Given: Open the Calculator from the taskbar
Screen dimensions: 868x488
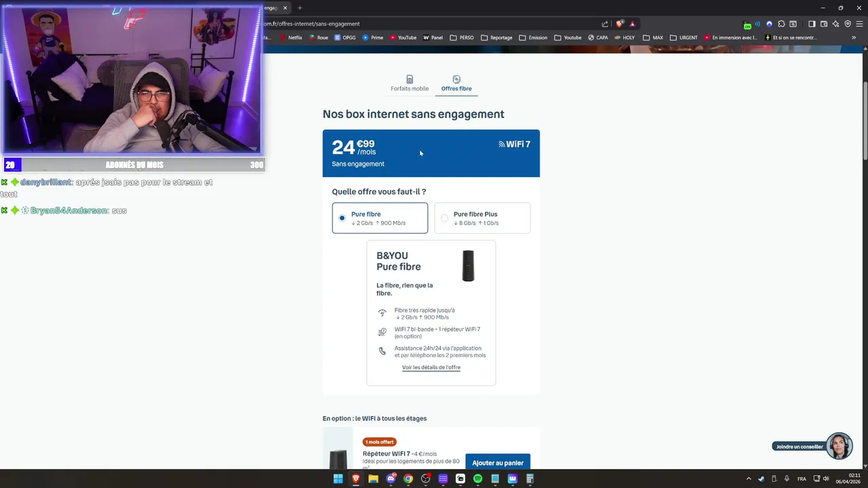Looking at the screenshot, I should click(x=530, y=479).
